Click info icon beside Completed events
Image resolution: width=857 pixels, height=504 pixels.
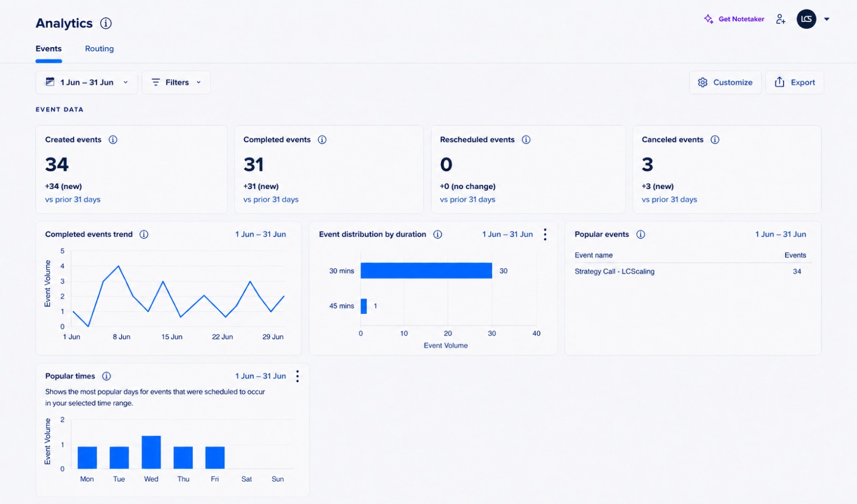tap(322, 140)
